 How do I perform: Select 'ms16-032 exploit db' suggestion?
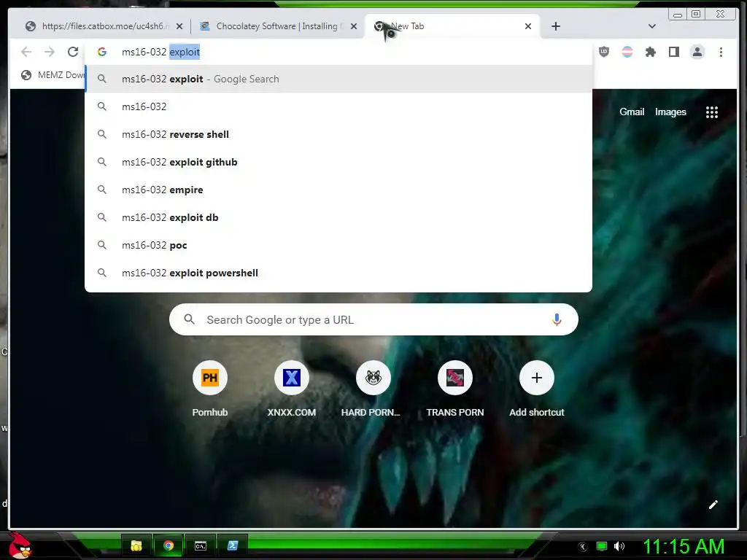click(338, 217)
